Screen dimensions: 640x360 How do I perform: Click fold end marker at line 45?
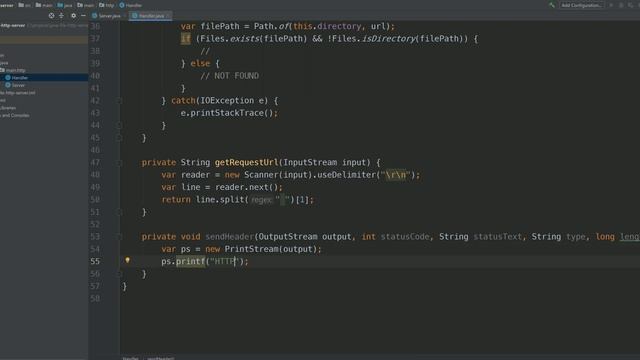point(120,138)
